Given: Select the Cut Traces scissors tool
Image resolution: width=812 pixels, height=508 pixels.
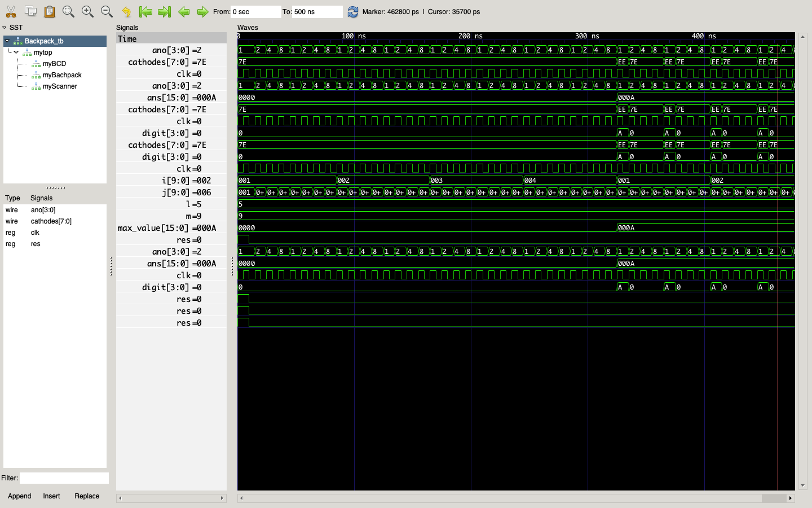Looking at the screenshot, I should click(11, 11).
